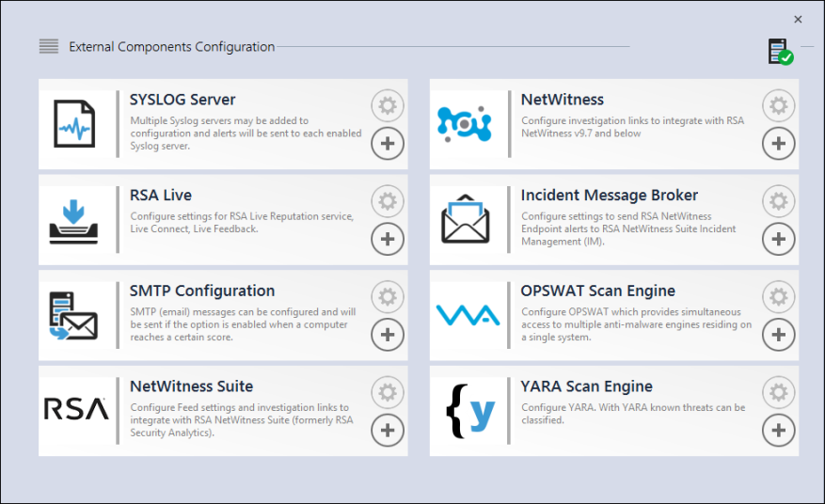
Task: Click the 'Configure Feed settings and investigation links' description
Action: coord(242,419)
